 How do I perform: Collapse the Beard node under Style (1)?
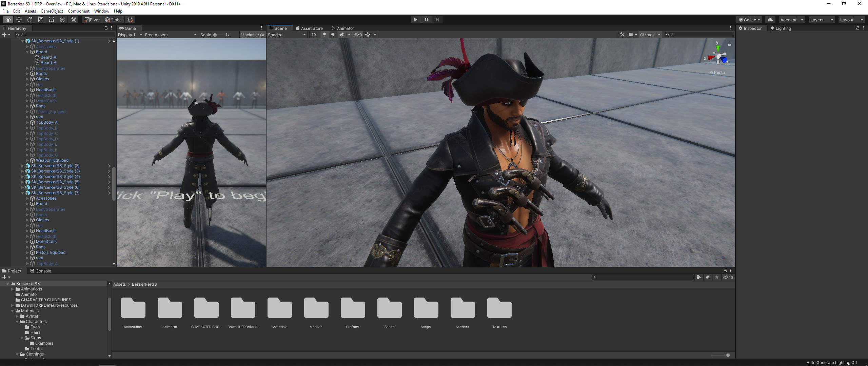[27, 52]
